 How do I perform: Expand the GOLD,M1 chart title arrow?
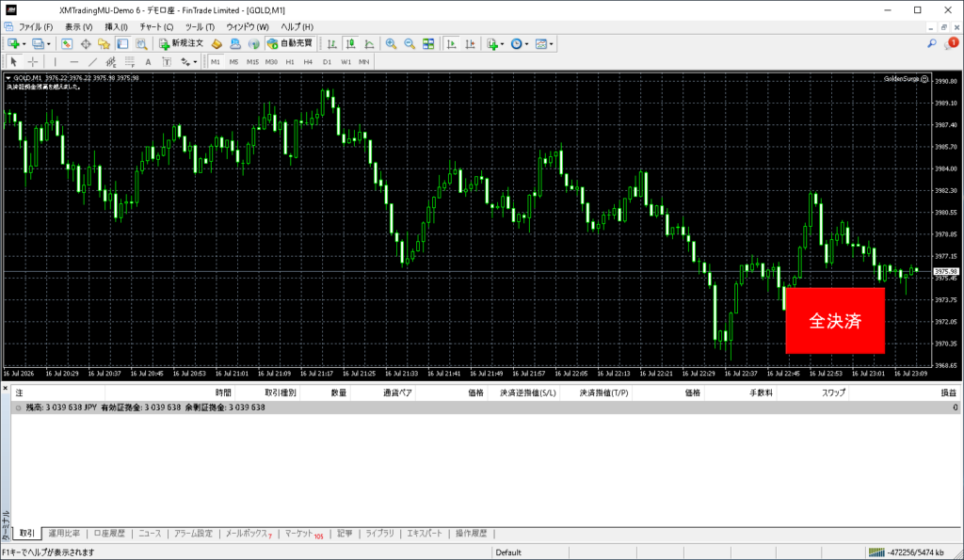tap(8, 78)
